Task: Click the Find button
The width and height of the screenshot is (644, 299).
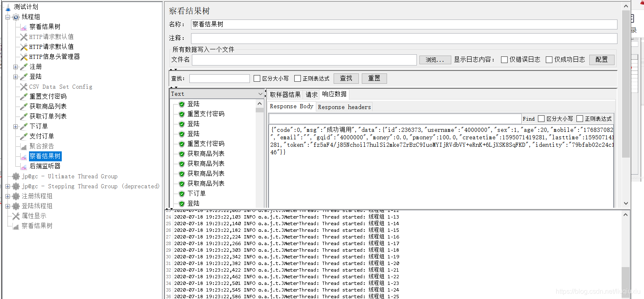Action: click(529, 119)
